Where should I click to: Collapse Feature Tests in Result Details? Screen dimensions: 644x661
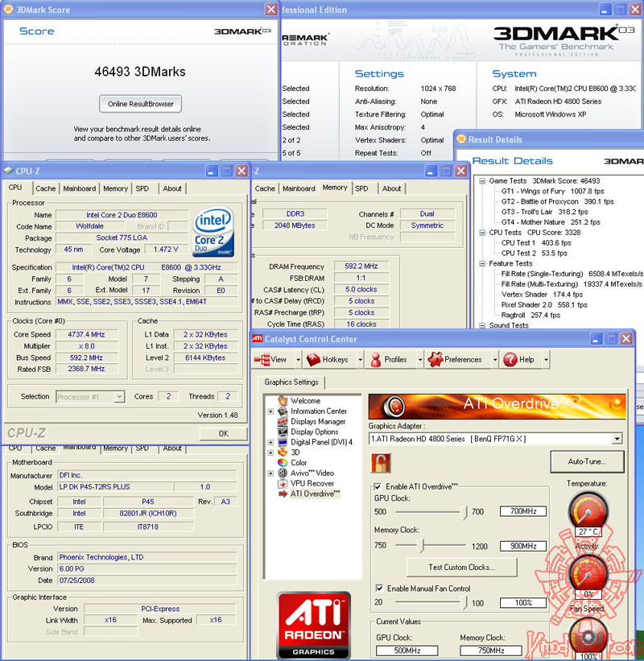click(x=482, y=263)
